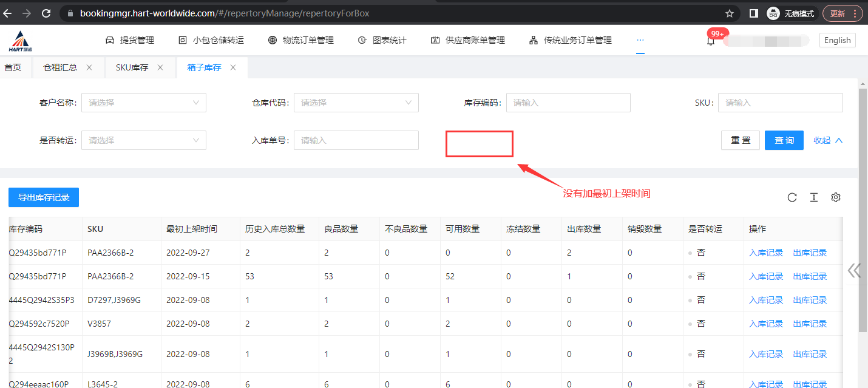Image resolution: width=868 pixels, height=388 pixels.
Task: Switch to the 首页 tab
Action: (13, 67)
